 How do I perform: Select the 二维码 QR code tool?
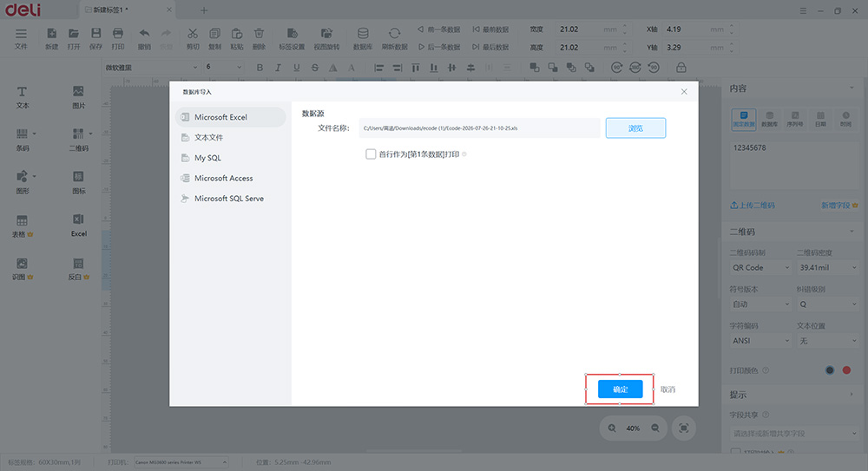coord(79,140)
